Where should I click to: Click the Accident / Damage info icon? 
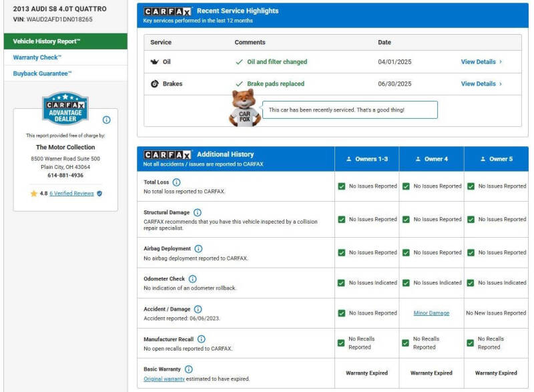pyautogui.click(x=198, y=309)
